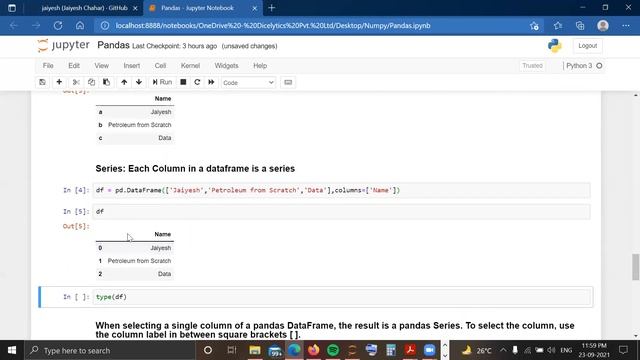
Task: Close the Pandas Jupyter Notebook tab
Action: coord(255,8)
